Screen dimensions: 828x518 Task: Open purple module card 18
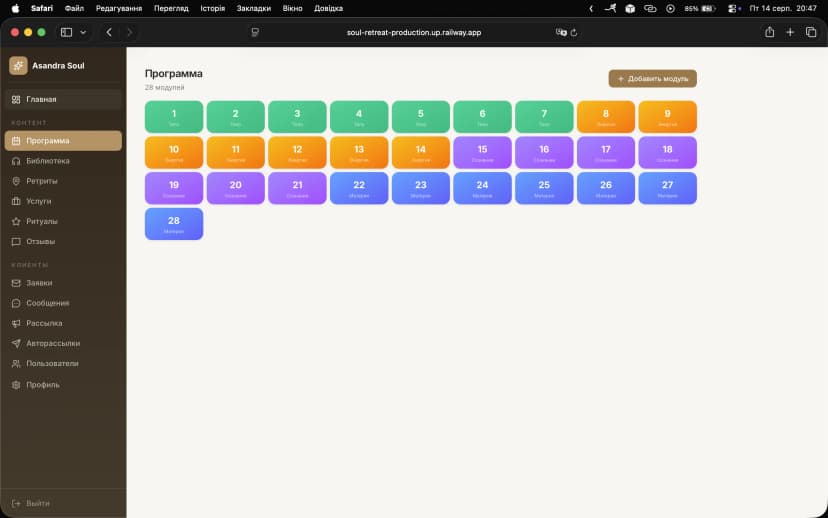667,153
